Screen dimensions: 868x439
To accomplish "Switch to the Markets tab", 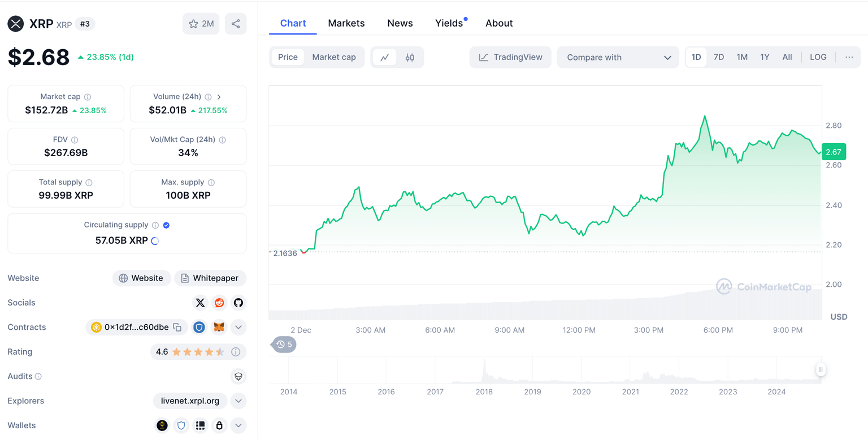I will pos(346,23).
